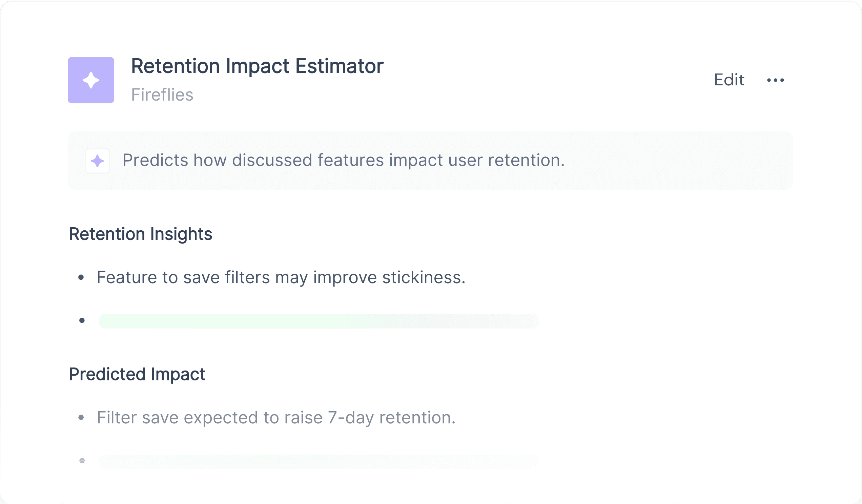Viewport: 862px width, 504px height.
Task: Select the Retention Impact Estimator title
Action: tap(257, 66)
